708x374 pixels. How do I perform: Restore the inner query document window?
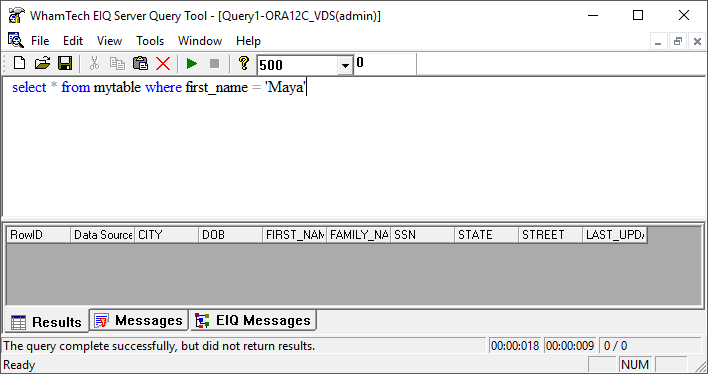pyautogui.click(x=677, y=42)
